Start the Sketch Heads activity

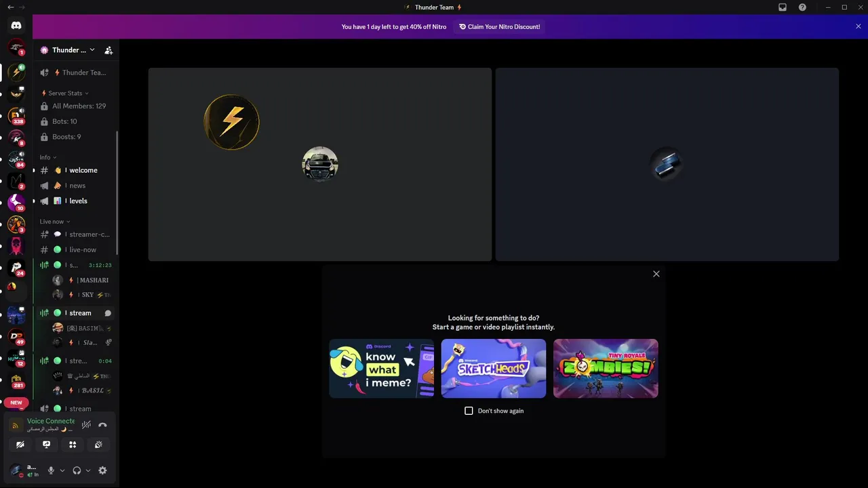494,368
